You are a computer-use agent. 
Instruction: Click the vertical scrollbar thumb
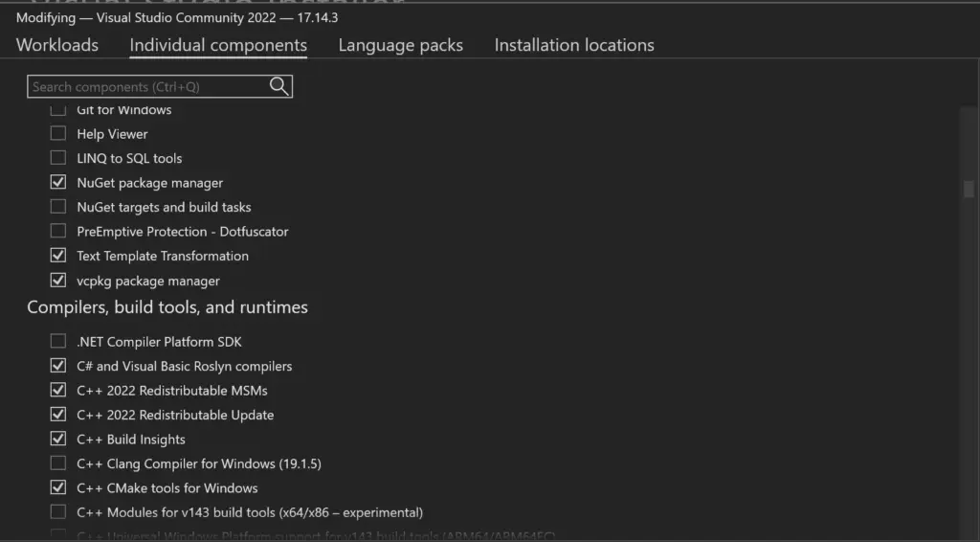pyautogui.click(x=969, y=189)
